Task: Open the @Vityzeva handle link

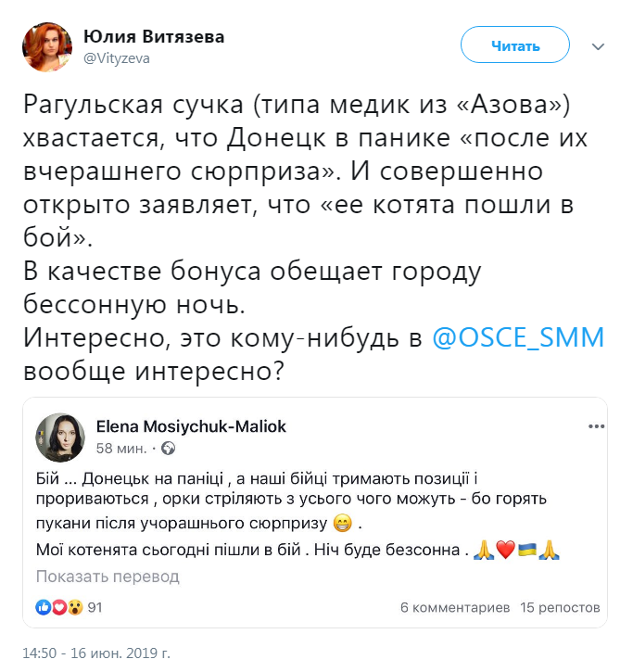Action: coord(117,57)
